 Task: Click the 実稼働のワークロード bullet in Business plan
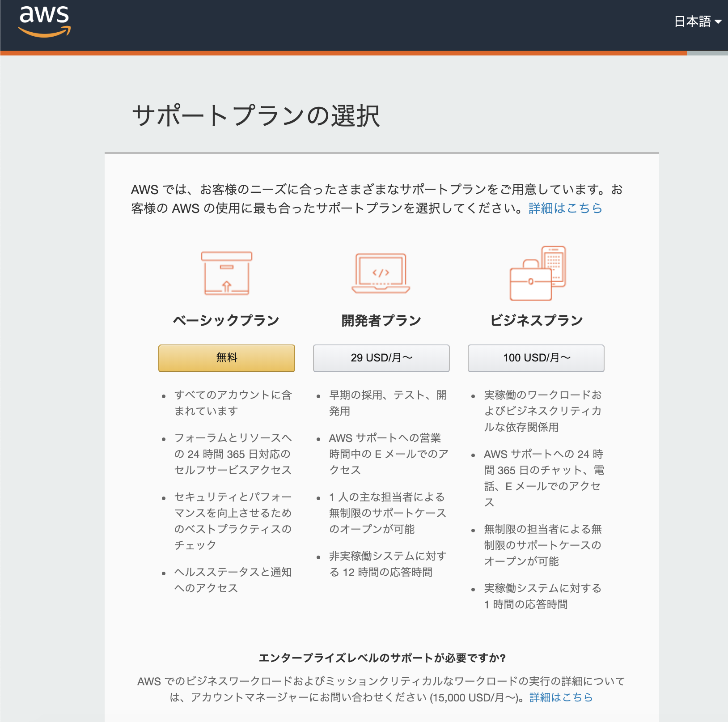pyautogui.click(x=543, y=411)
